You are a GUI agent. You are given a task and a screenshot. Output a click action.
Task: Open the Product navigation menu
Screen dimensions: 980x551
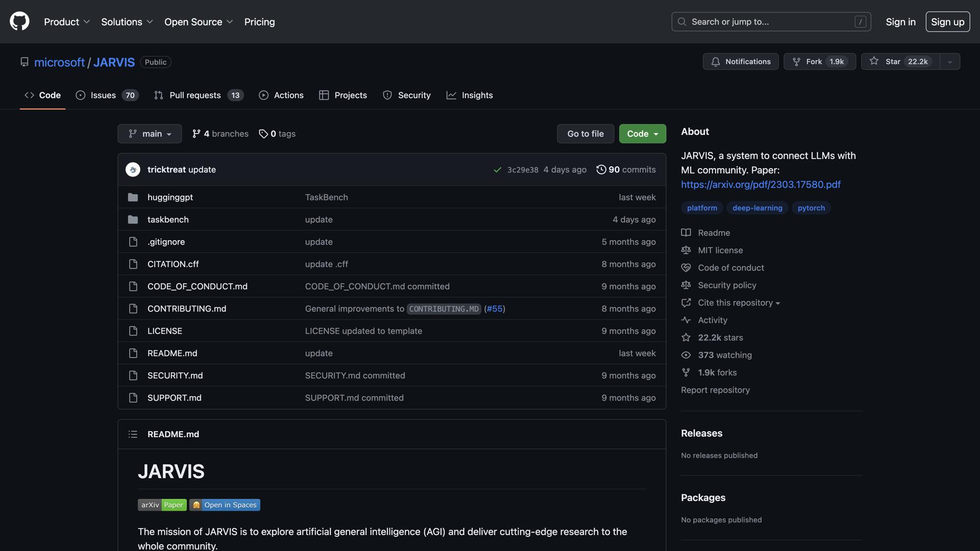pyautogui.click(x=66, y=21)
